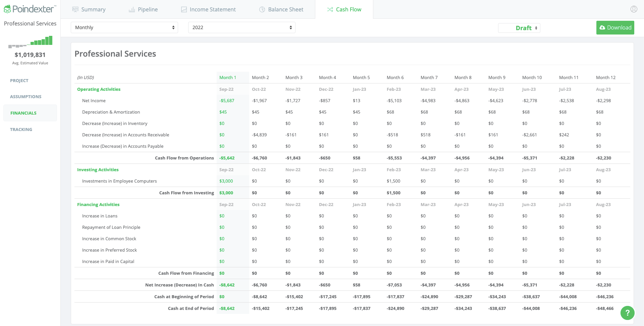The height and width of the screenshot is (326, 644).
Task: Open the Project sidebar section
Action: pyautogui.click(x=19, y=80)
